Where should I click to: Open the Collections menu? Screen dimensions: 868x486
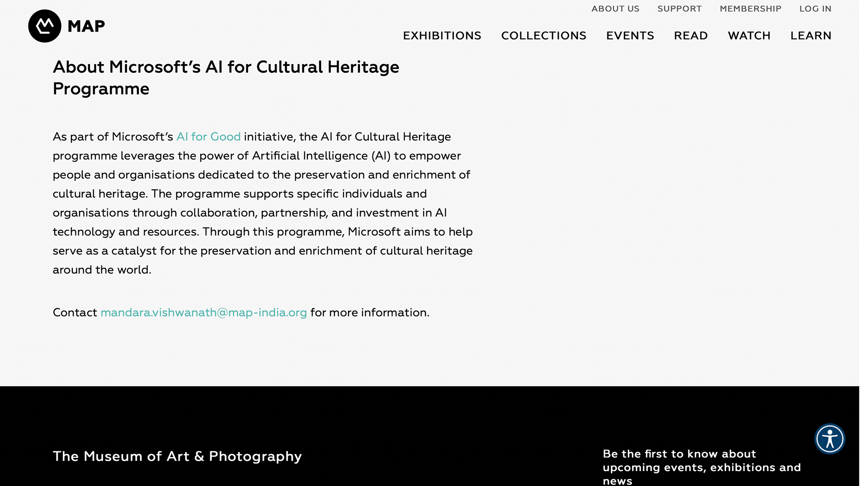point(543,36)
